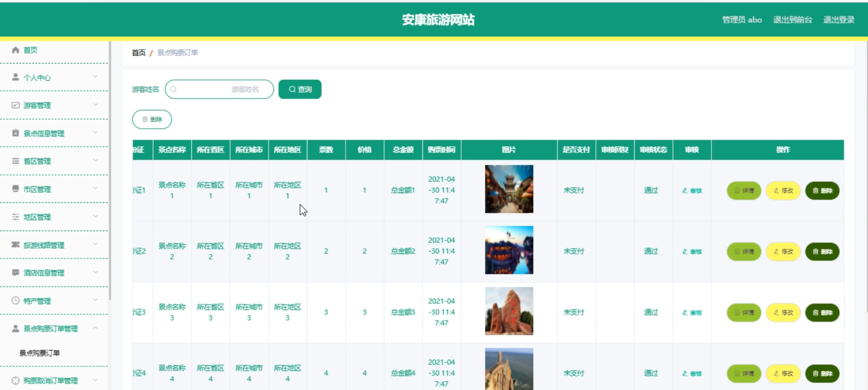The height and width of the screenshot is (390, 868).
Task: Collapse the 景点购票订单管理 menu chevron
Action: click(95, 328)
